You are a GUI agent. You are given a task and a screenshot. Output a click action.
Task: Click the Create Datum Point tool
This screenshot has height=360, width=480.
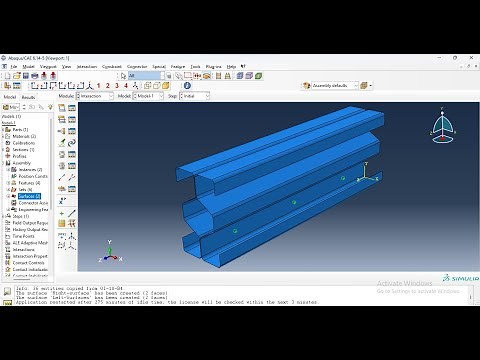62,213
